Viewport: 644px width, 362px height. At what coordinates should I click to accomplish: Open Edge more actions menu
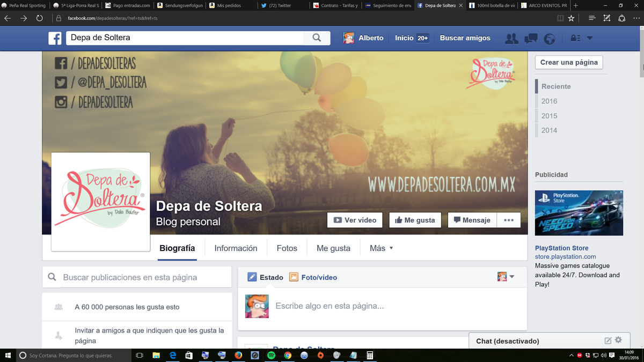(636, 18)
